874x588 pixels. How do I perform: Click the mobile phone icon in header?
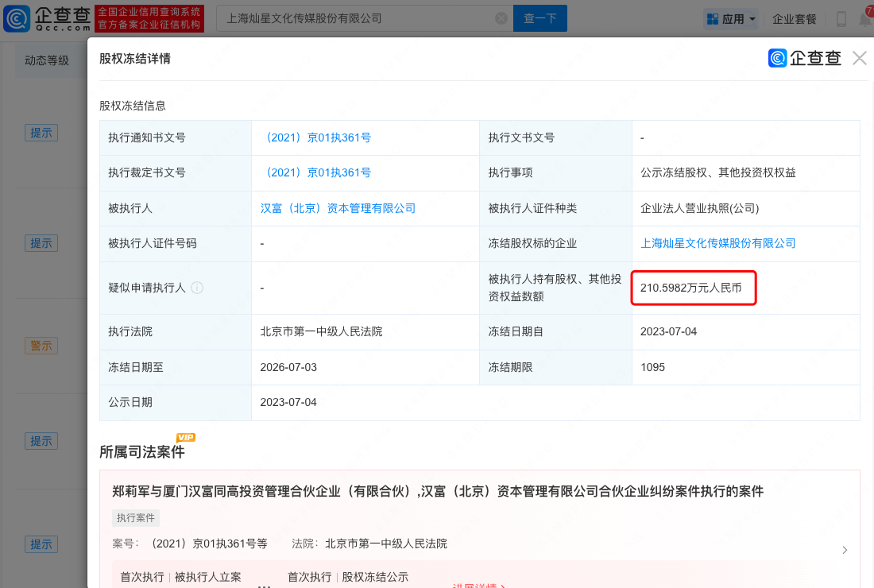pyautogui.click(x=841, y=19)
